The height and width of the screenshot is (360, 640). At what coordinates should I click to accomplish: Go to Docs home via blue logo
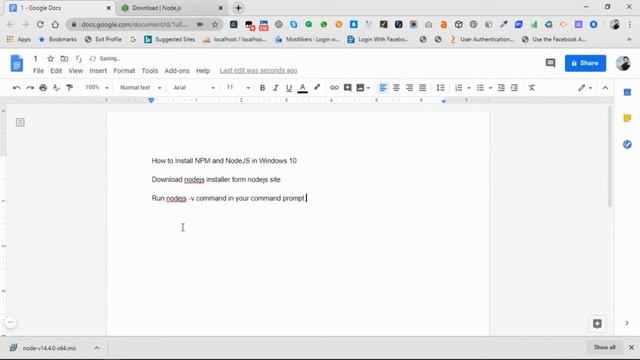click(17, 63)
